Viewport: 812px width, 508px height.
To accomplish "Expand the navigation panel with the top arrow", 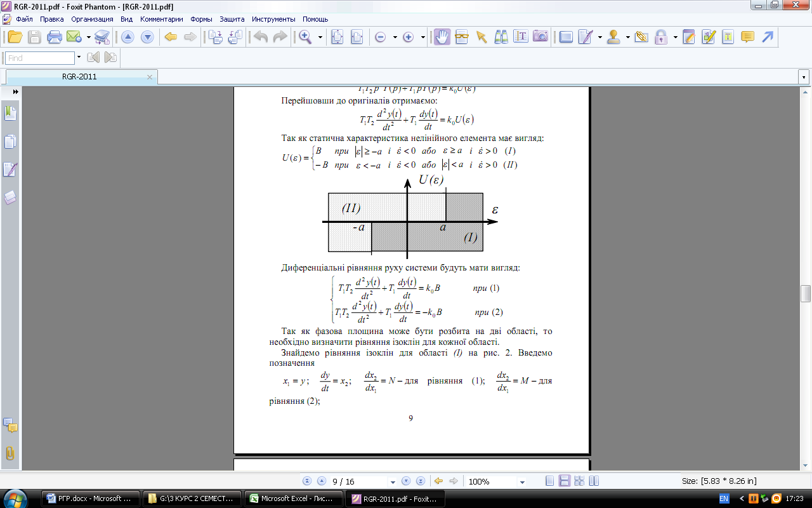I will point(15,92).
